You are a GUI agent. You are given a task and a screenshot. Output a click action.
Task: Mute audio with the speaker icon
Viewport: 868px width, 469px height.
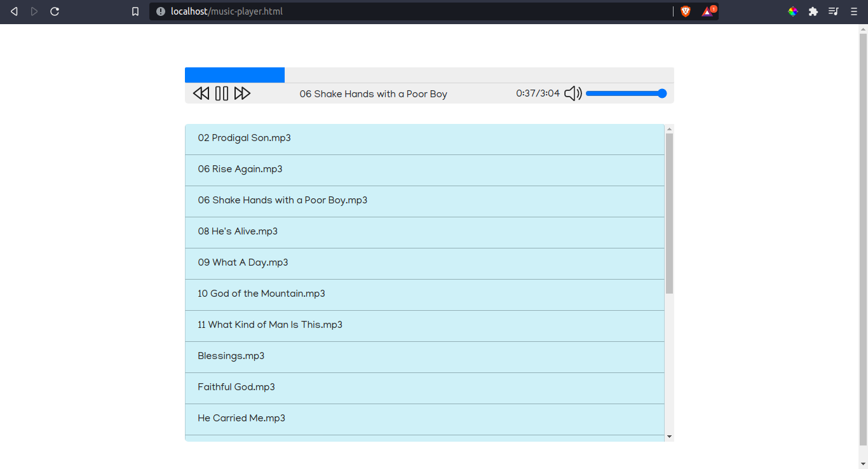(573, 93)
